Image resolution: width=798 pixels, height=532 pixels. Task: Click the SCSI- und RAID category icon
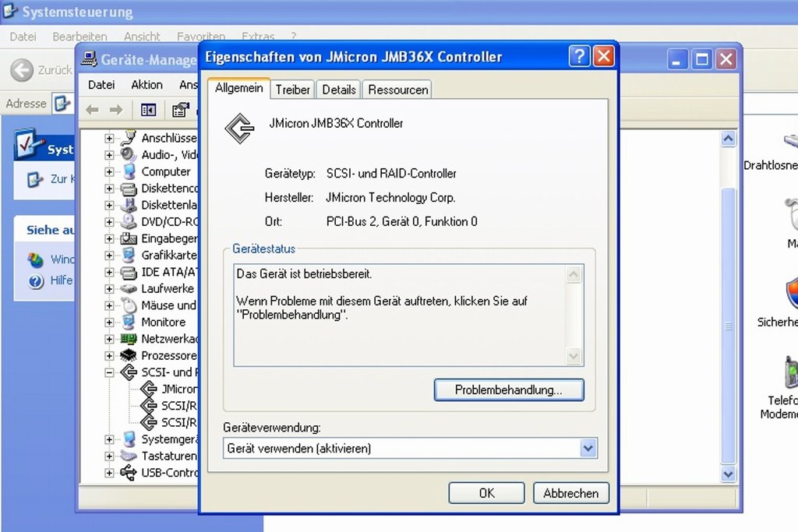(x=129, y=372)
